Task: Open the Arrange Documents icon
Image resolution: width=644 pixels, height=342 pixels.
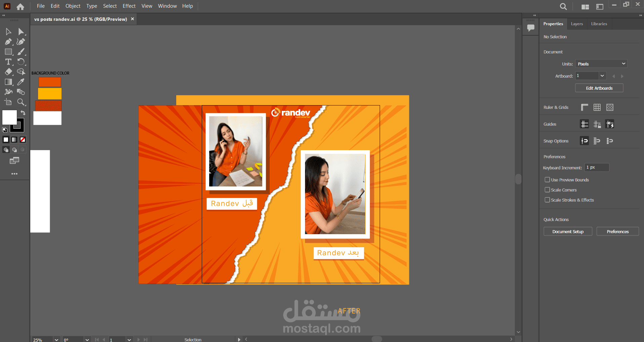Action: point(585,7)
